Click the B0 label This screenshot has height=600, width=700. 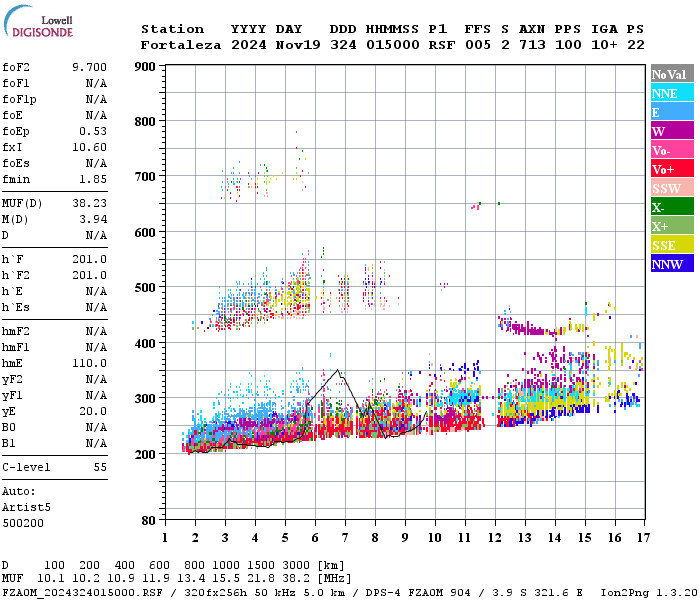[8, 427]
